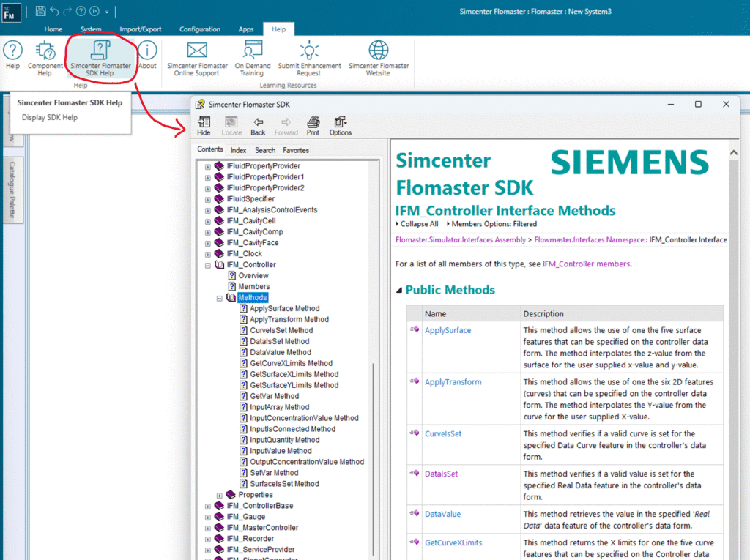This screenshot has height=560, width=750.
Task: Visit the Simcenter Flomaster Website globe icon
Action: coord(379,51)
